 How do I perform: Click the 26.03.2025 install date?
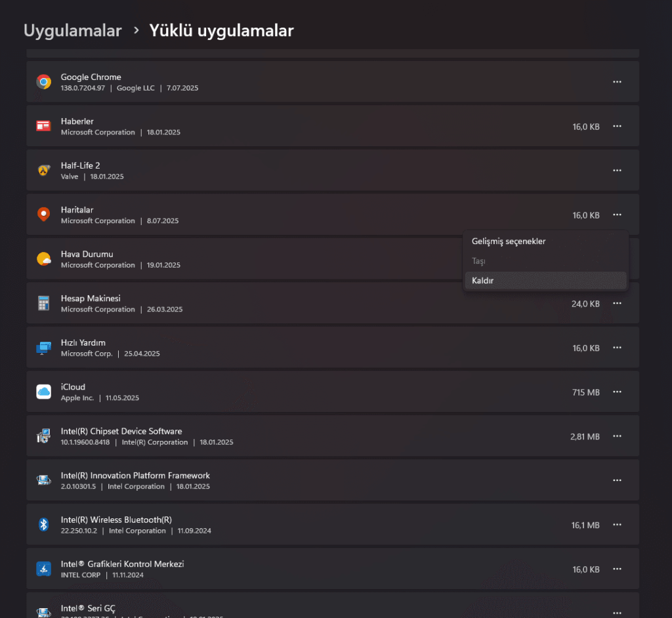click(165, 310)
